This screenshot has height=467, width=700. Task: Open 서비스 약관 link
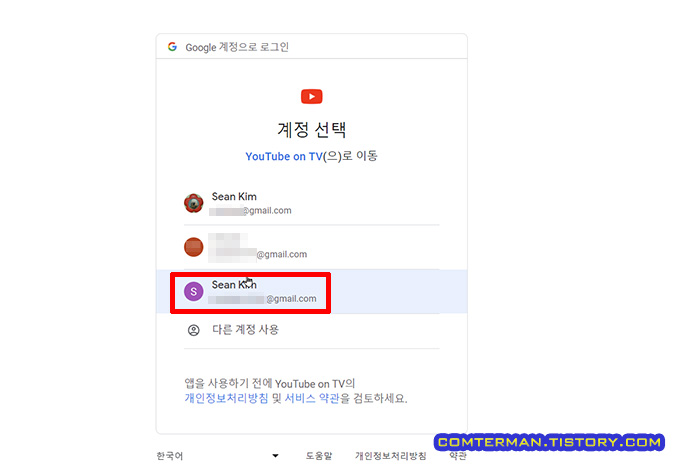(312, 398)
